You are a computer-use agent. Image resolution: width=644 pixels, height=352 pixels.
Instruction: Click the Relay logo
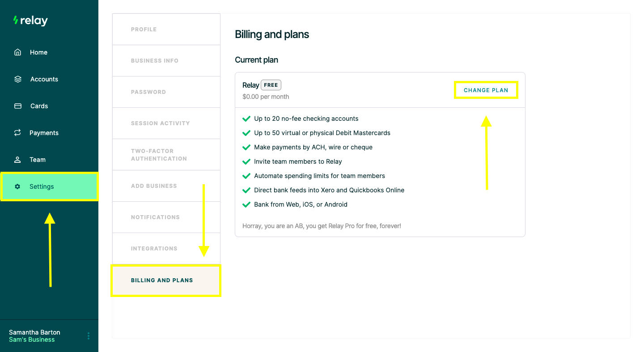point(30,21)
